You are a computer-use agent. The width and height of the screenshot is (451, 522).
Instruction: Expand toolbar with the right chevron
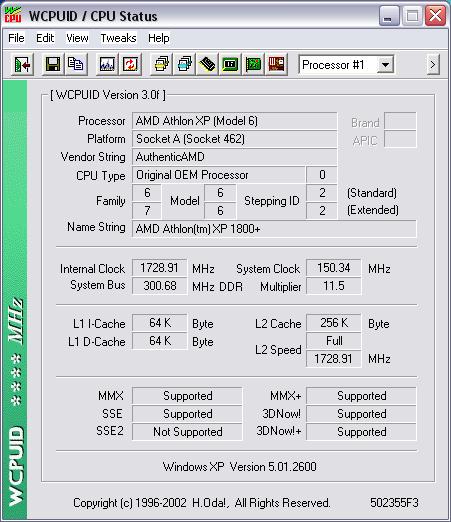tap(433, 64)
